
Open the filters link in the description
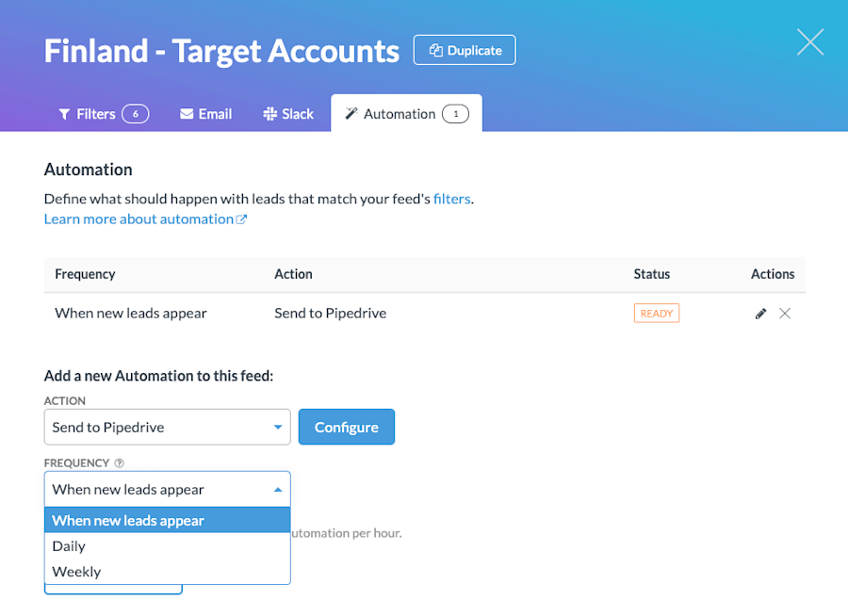tap(452, 199)
